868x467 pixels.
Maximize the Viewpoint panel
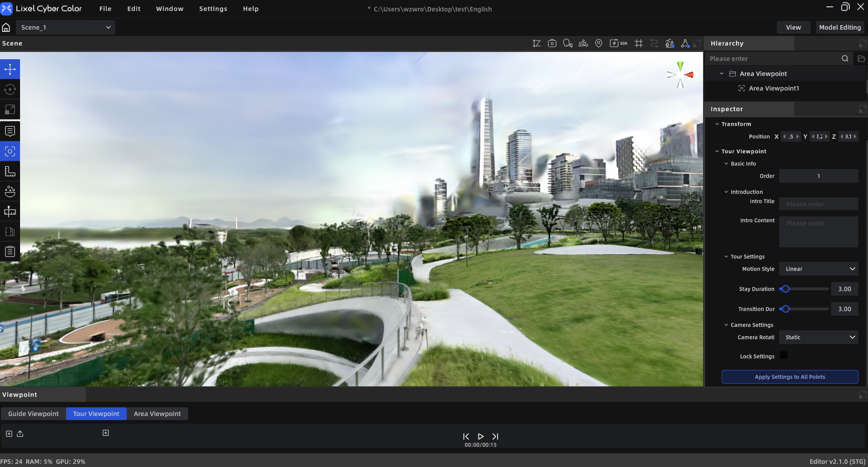pyautogui.click(x=863, y=395)
